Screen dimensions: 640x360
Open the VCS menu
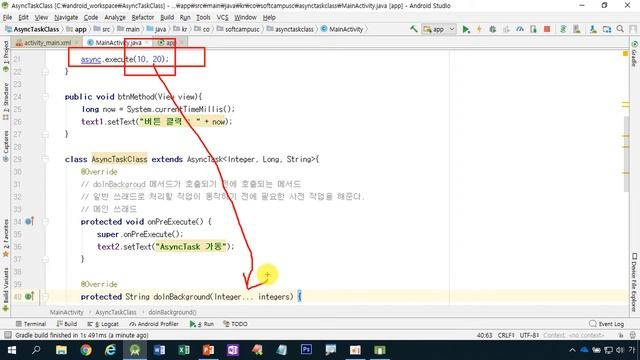tap(222, 17)
